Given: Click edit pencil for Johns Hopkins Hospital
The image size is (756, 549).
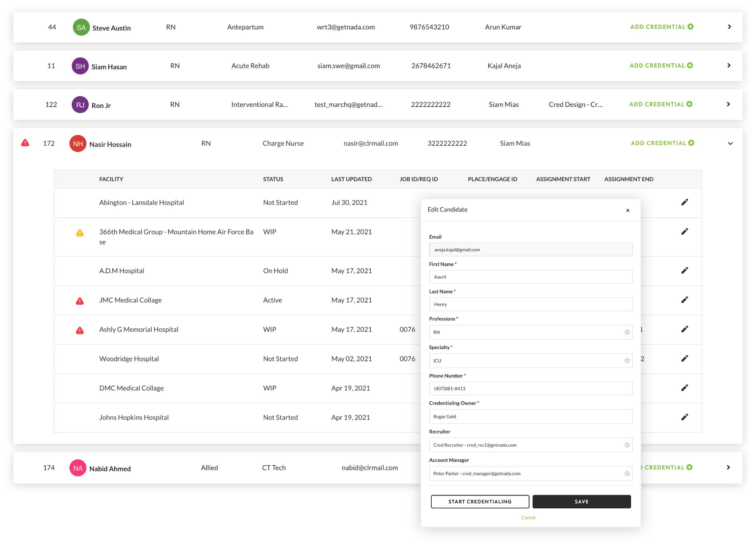Looking at the screenshot, I should (x=685, y=417).
